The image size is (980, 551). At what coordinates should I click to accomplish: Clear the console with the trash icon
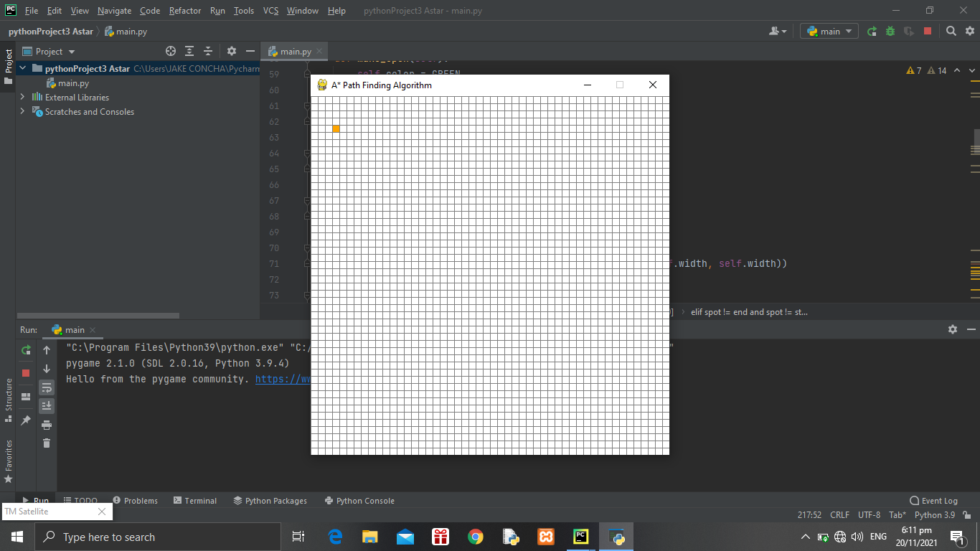coord(46,443)
